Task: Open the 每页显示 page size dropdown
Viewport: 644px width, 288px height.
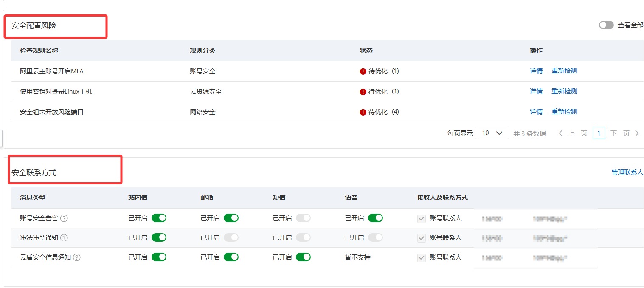Action: tap(492, 133)
